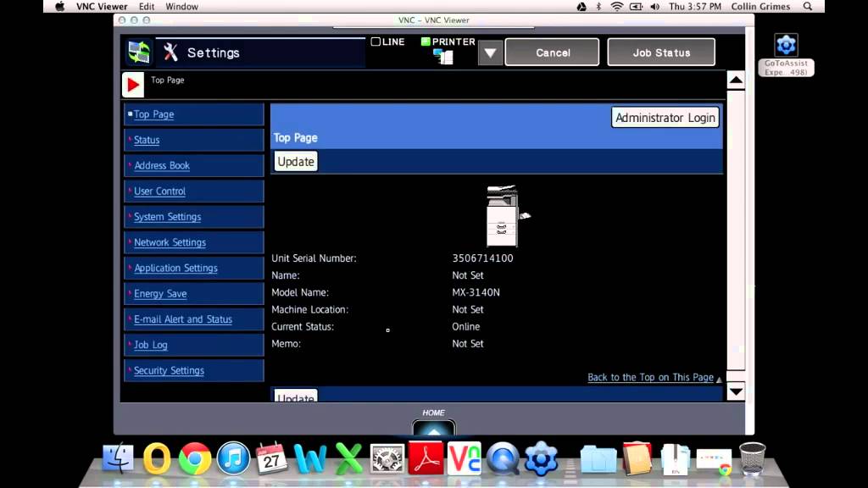Open the Collin Grimes user menu
This screenshot has width=868, height=488.
point(760,7)
